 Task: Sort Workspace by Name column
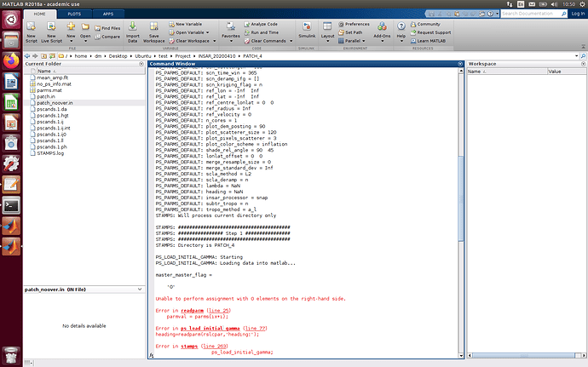(507, 72)
